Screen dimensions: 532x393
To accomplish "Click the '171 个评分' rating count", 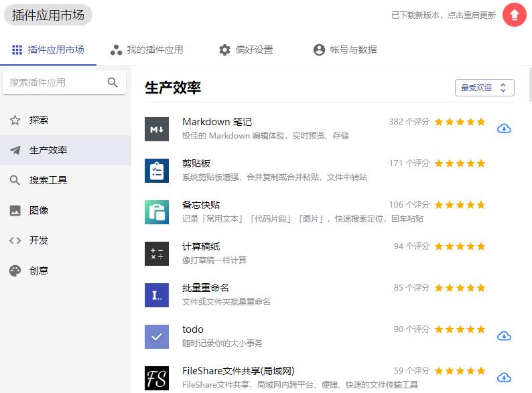I will point(409,163).
